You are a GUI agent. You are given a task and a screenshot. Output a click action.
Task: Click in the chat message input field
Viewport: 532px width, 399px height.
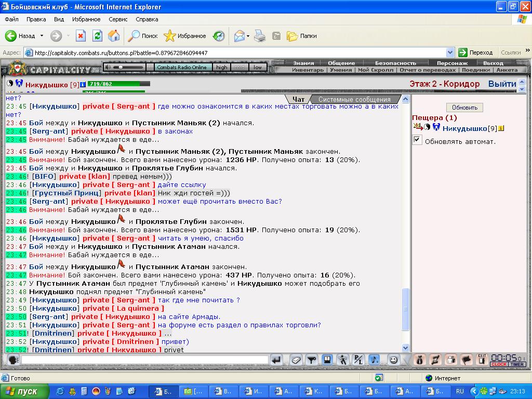coord(145,360)
